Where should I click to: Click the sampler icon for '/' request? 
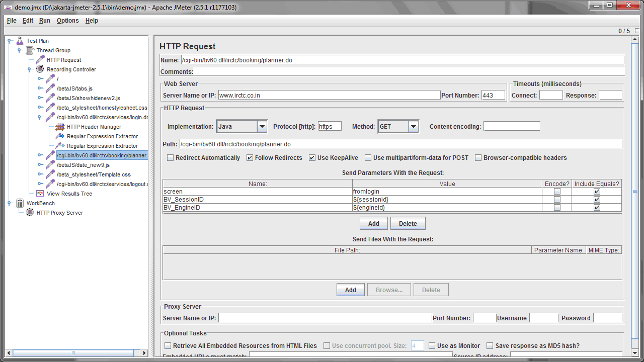pos(50,79)
